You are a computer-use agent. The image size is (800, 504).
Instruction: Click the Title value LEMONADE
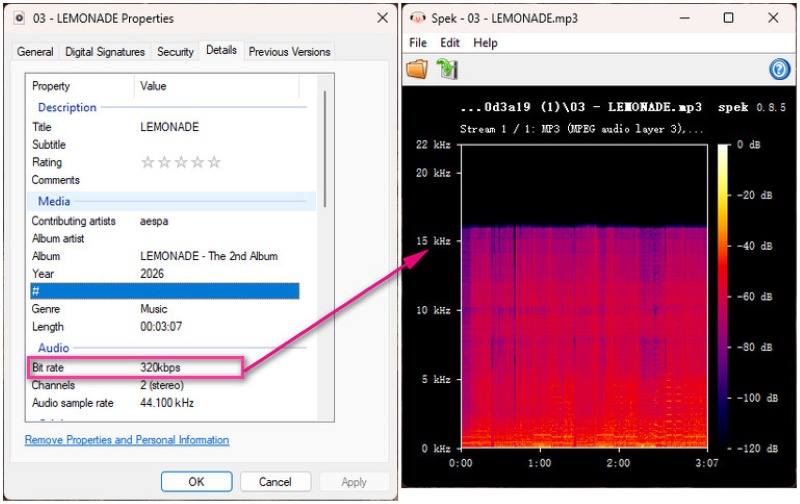tap(169, 127)
